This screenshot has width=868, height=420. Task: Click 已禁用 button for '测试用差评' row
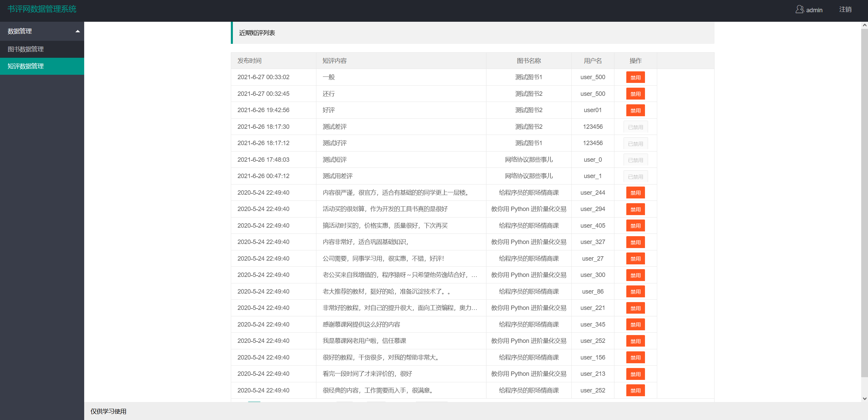635,176
